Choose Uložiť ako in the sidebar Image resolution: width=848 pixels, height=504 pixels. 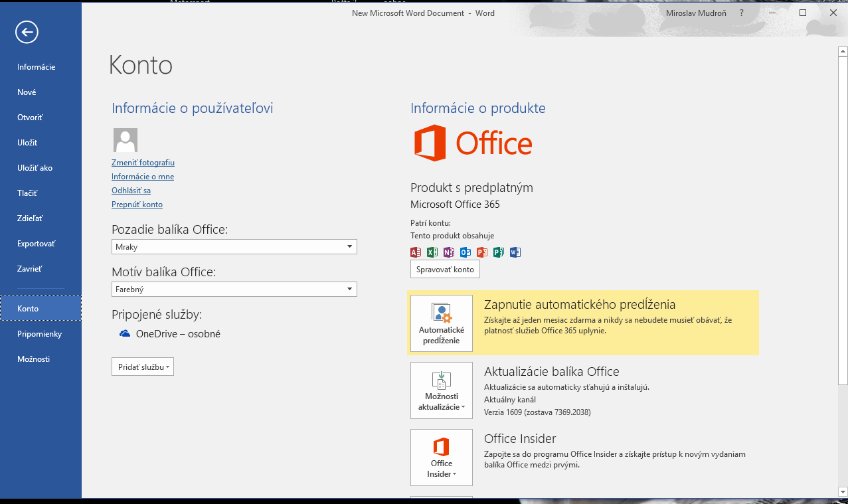coord(41,168)
